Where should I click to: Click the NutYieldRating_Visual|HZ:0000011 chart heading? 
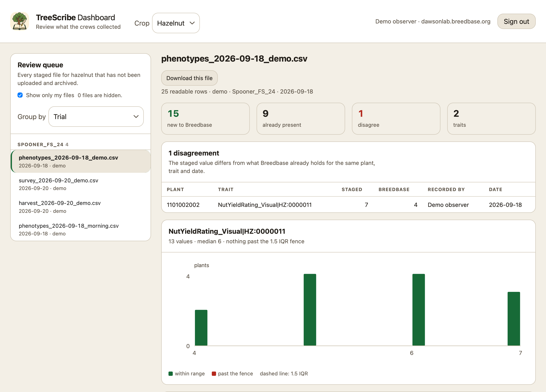tap(227, 231)
